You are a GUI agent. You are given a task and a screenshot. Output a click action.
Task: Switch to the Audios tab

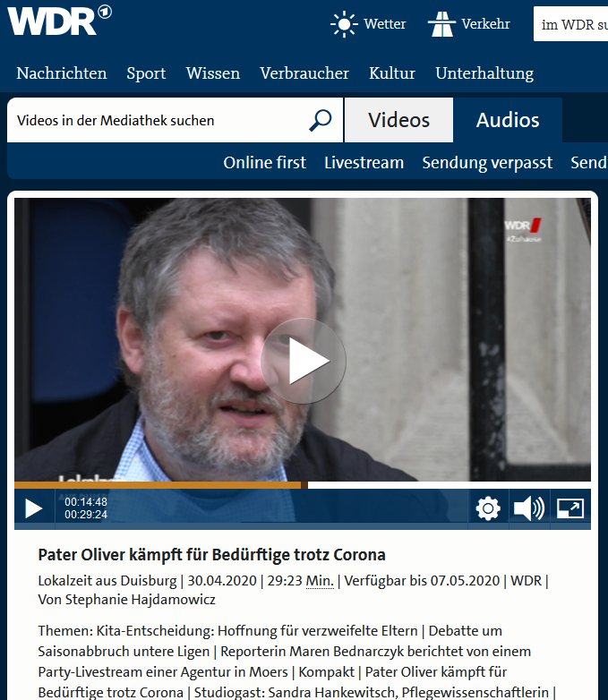tap(508, 120)
